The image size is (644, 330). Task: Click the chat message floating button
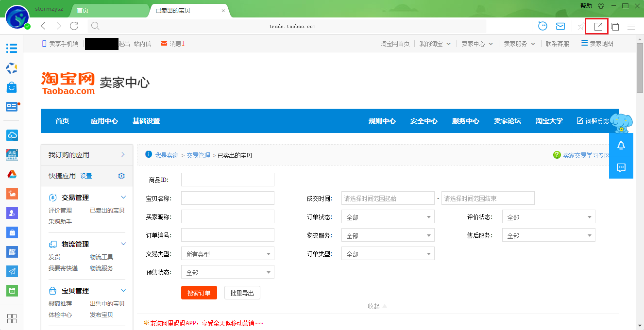621,167
